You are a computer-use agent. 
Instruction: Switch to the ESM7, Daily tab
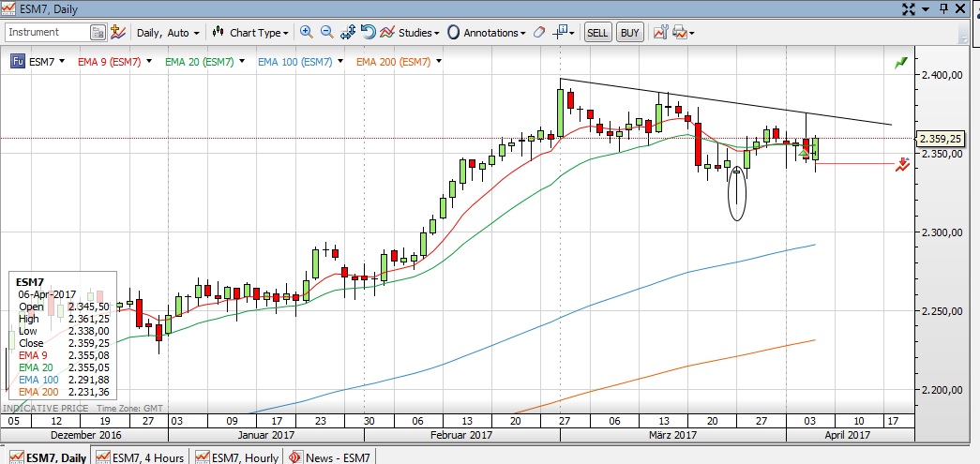tap(48, 457)
